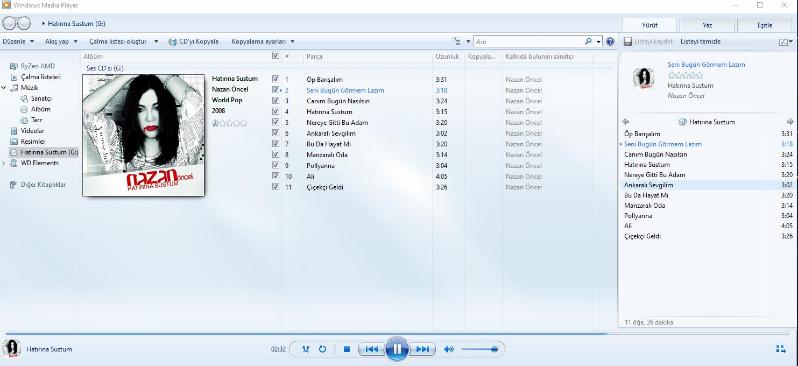Switch to Now Playing mode icon
The height and width of the screenshot is (366, 798).
click(x=781, y=349)
